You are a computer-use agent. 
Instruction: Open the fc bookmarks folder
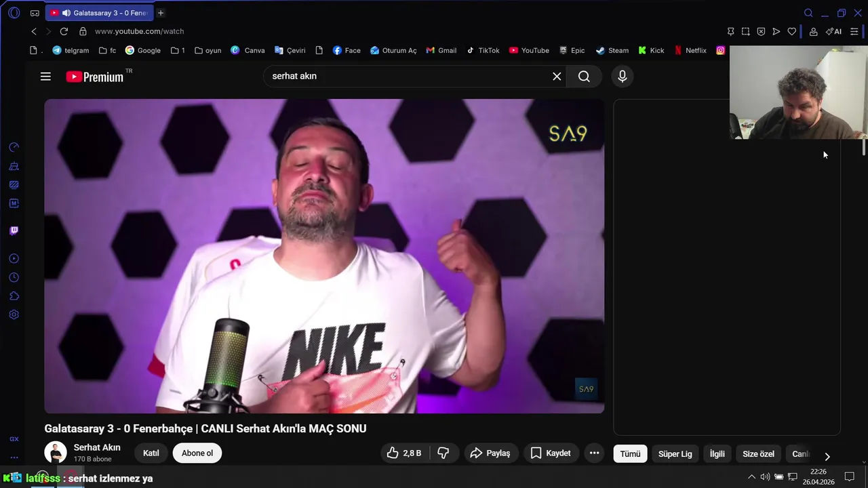107,50
